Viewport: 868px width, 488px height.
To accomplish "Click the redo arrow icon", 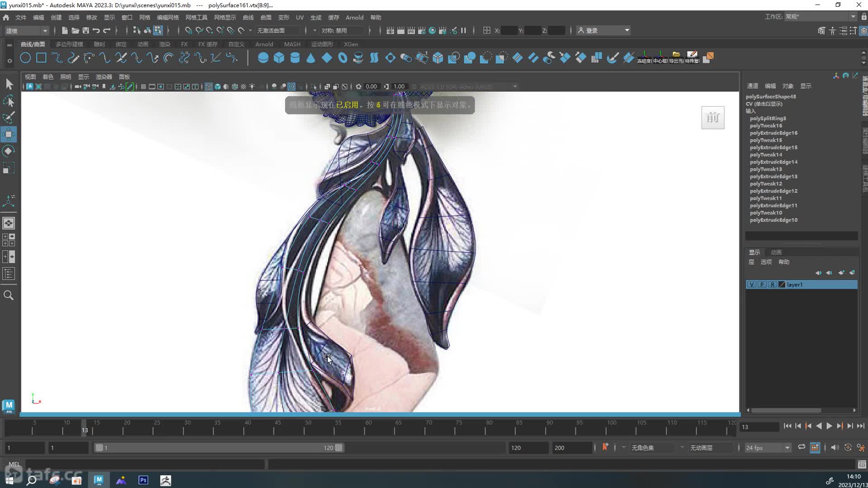I will 107,30.
